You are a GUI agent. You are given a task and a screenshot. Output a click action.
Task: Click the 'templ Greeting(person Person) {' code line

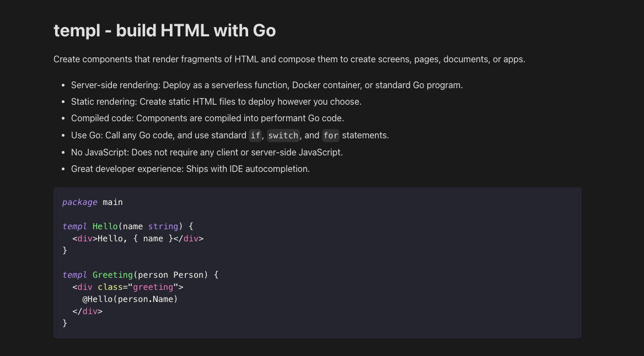coord(141,274)
